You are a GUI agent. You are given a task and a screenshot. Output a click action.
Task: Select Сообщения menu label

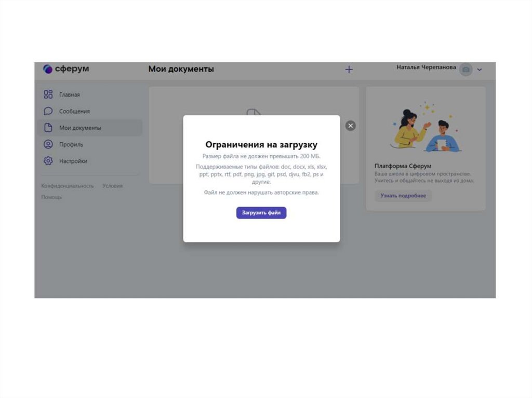[74, 111]
